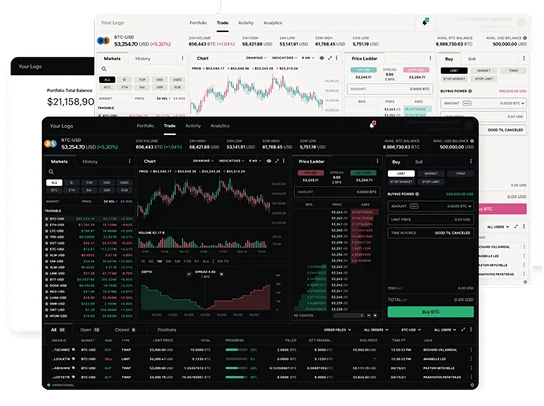Click the green Buy BTC button

431,312
